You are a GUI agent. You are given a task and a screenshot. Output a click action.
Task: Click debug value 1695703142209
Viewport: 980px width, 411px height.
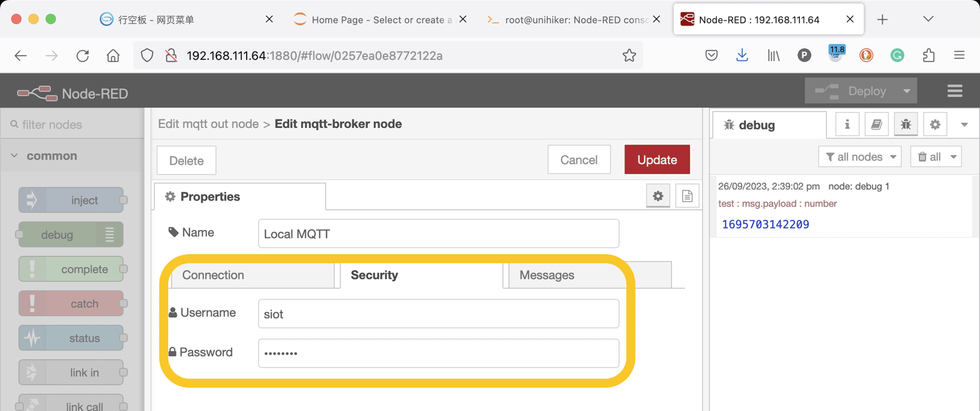click(765, 224)
